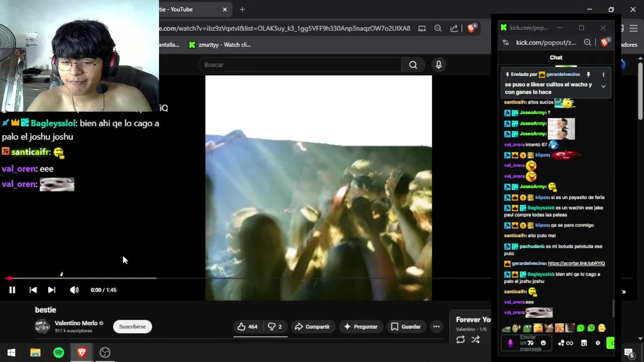The image size is (644, 362).
Task: Click the purple microphone icon in chat
Action: (510, 343)
